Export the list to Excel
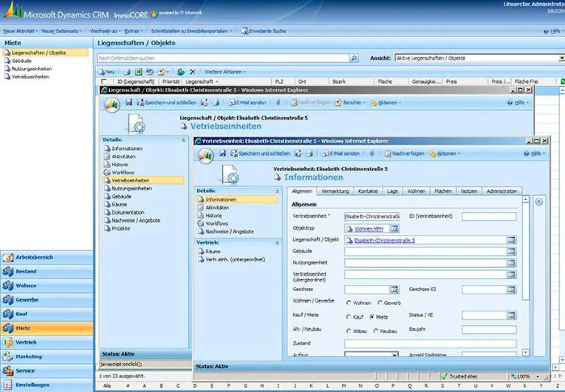Viewport: 565px width, 392px height. pos(138,72)
